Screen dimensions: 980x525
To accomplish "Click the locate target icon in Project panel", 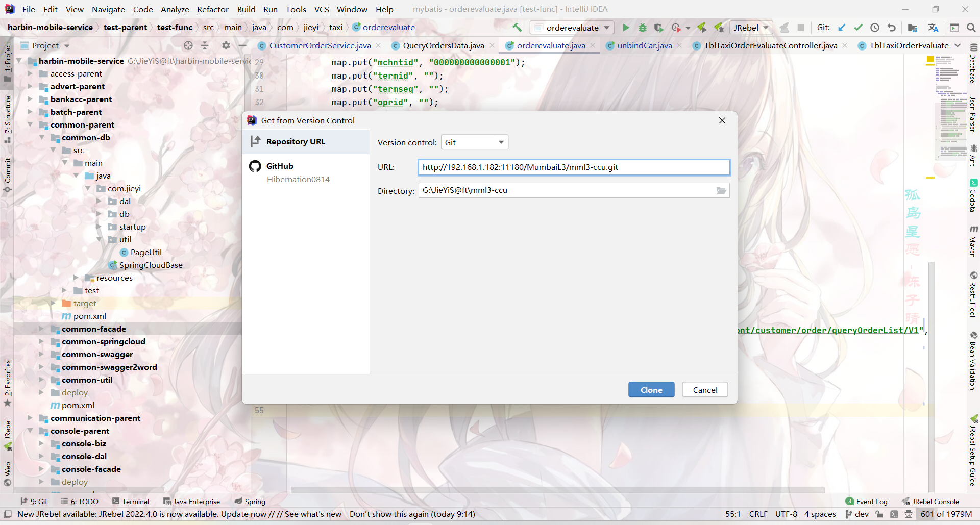I will (x=188, y=45).
